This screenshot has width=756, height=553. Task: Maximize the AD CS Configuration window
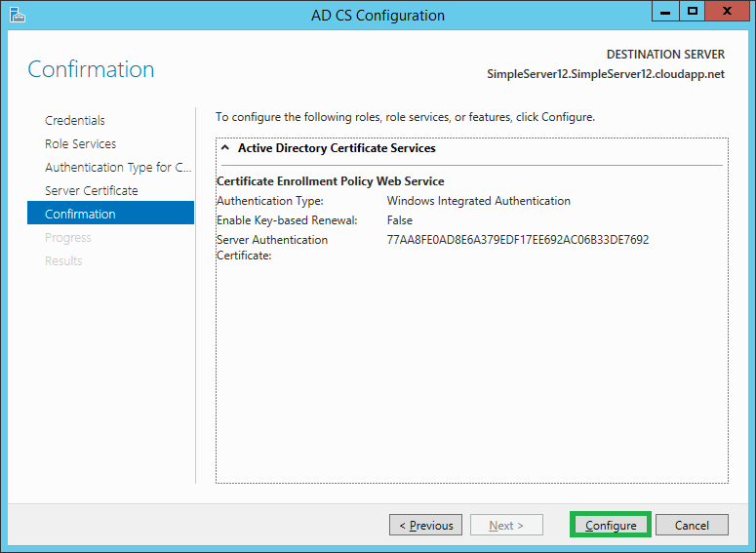click(x=693, y=12)
